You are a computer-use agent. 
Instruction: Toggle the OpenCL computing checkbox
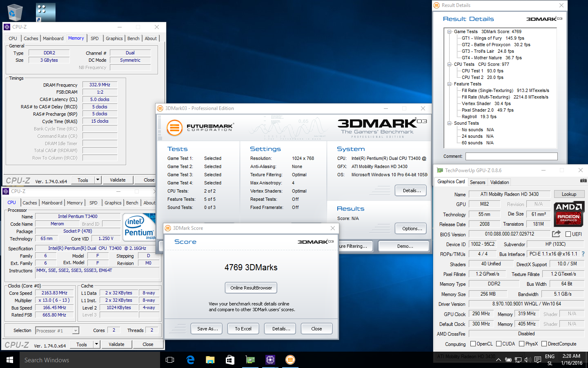coord(473,344)
